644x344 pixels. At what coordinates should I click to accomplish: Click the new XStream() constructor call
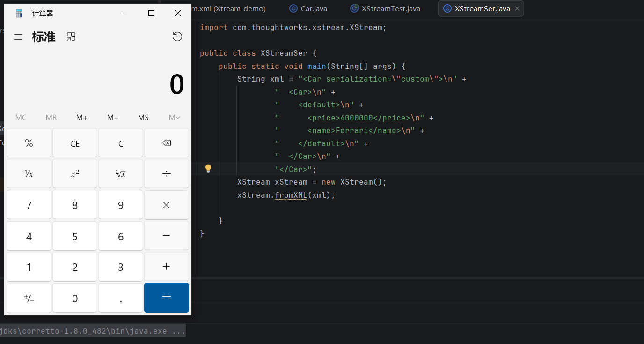point(354,182)
